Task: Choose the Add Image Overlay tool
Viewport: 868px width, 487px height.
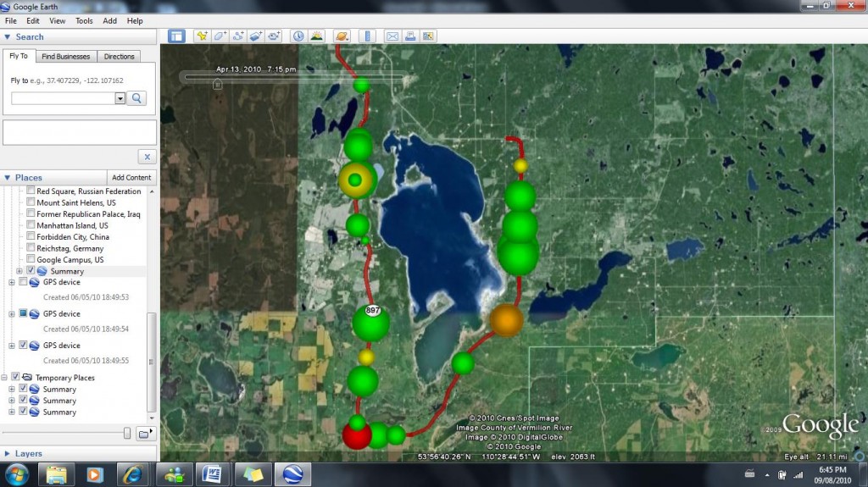Action: pyautogui.click(x=256, y=36)
